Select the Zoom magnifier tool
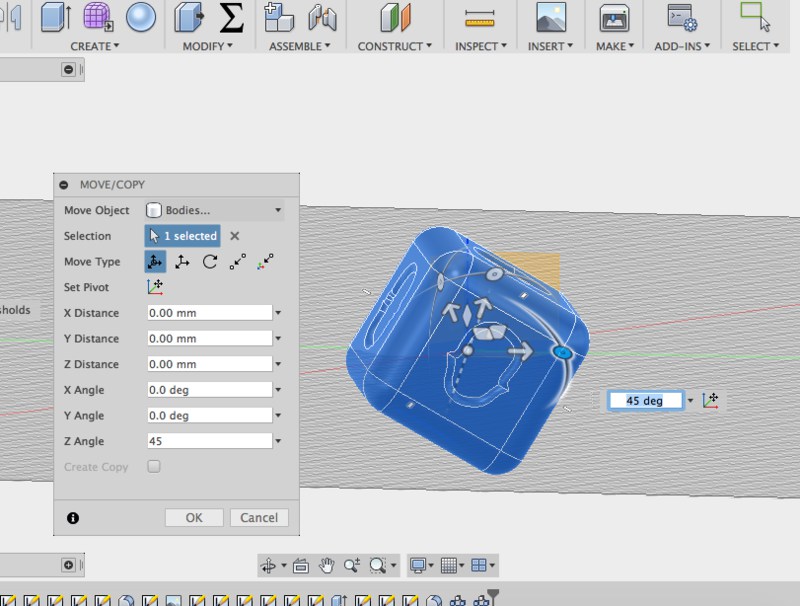 [352, 565]
